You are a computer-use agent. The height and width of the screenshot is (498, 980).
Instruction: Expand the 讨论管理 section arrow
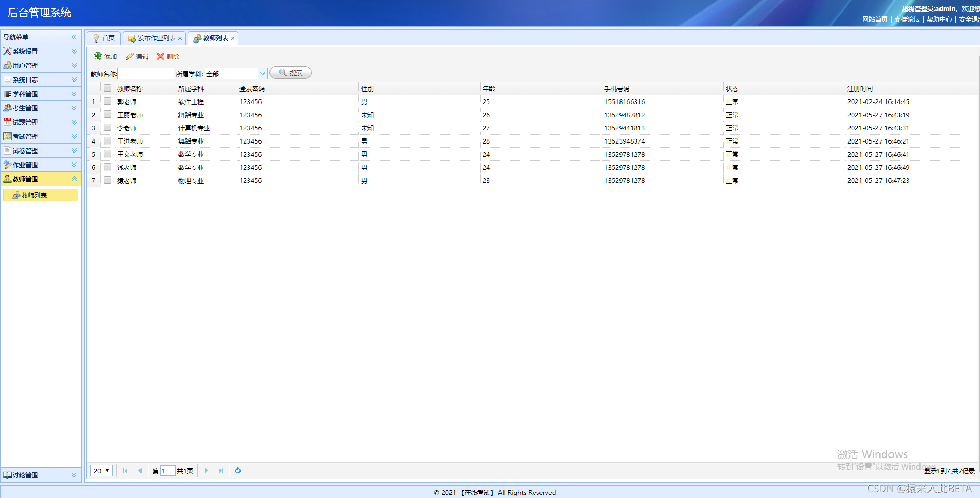74,475
